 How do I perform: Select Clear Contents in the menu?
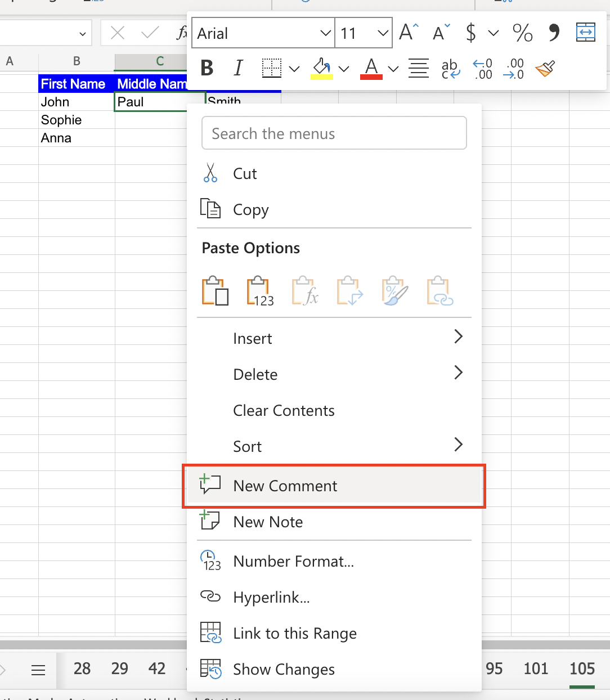pyautogui.click(x=284, y=410)
